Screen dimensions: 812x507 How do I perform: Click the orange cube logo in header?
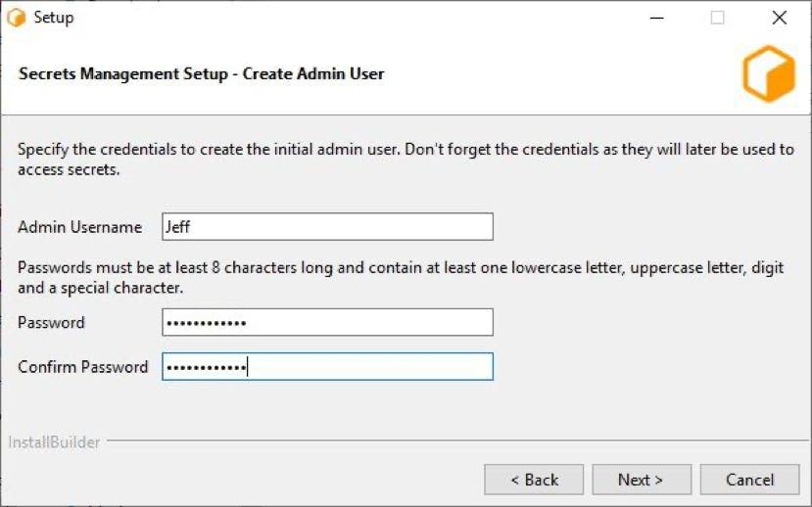[769, 73]
